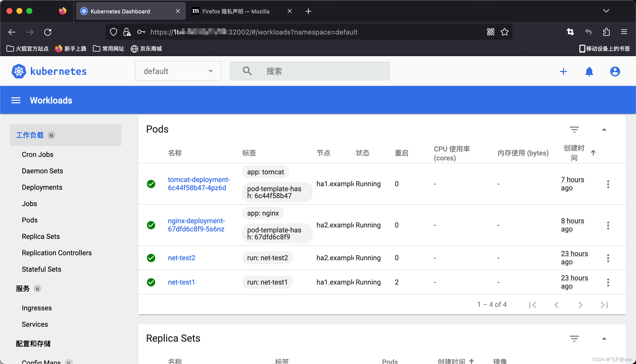
Task: Open actions menu for tomcat-deployment pod
Action: coord(608,184)
